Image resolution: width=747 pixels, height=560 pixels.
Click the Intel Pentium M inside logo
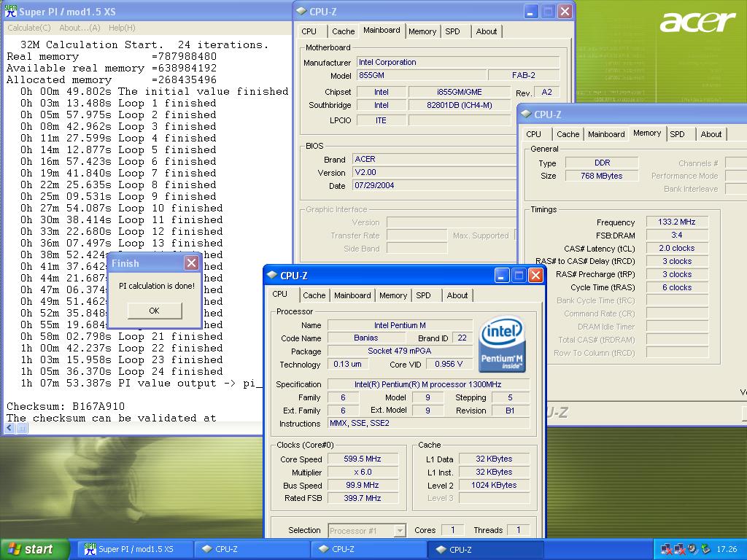(502, 344)
